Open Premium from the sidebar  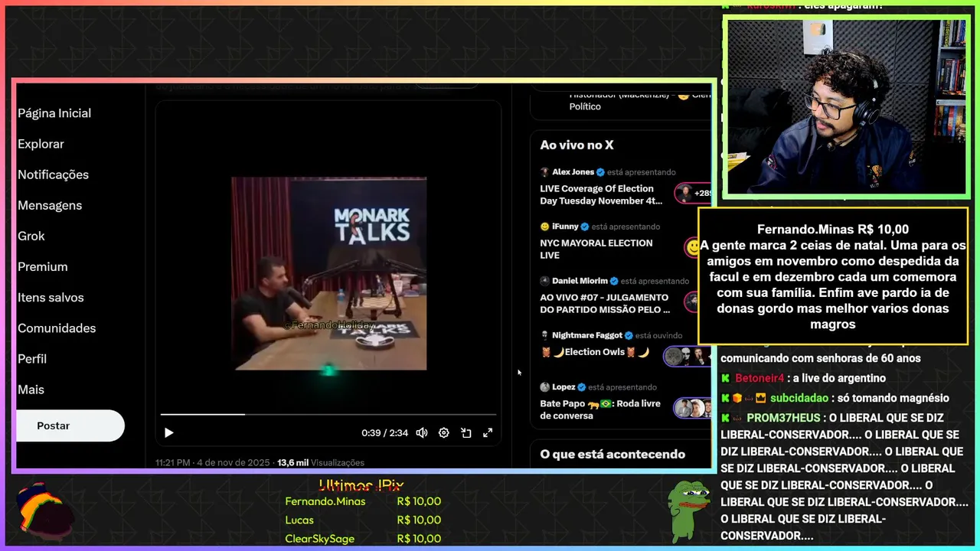point(43,266)
